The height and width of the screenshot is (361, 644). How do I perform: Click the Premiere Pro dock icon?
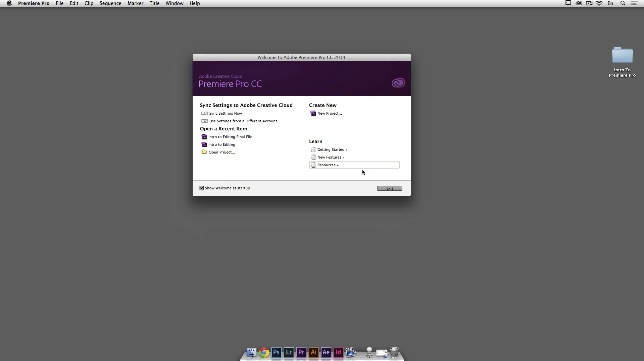click(301, 352)
